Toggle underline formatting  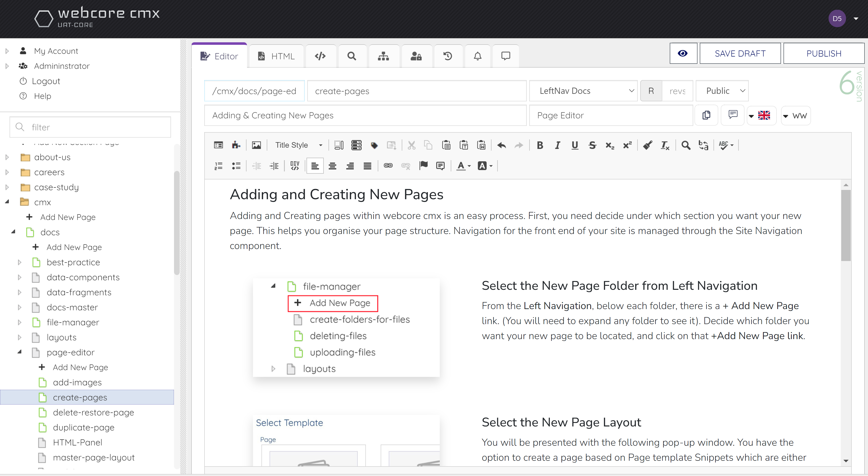(574, 145)
